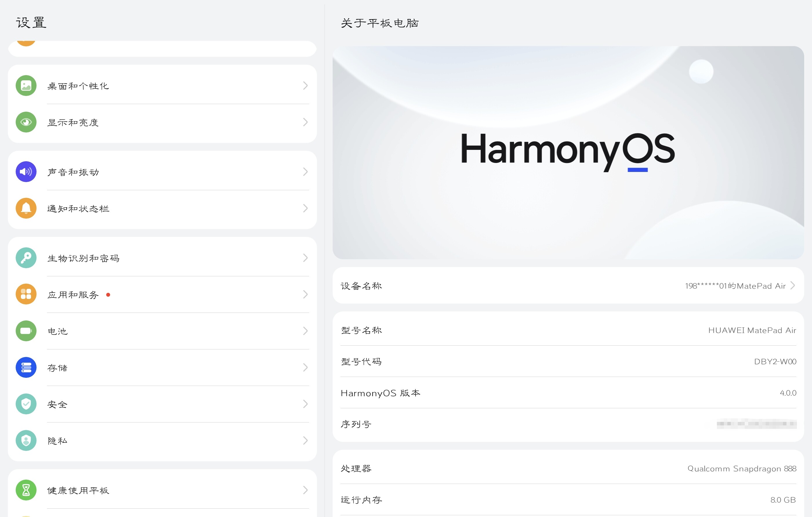Open 隐私 settings label

(58, 441)
